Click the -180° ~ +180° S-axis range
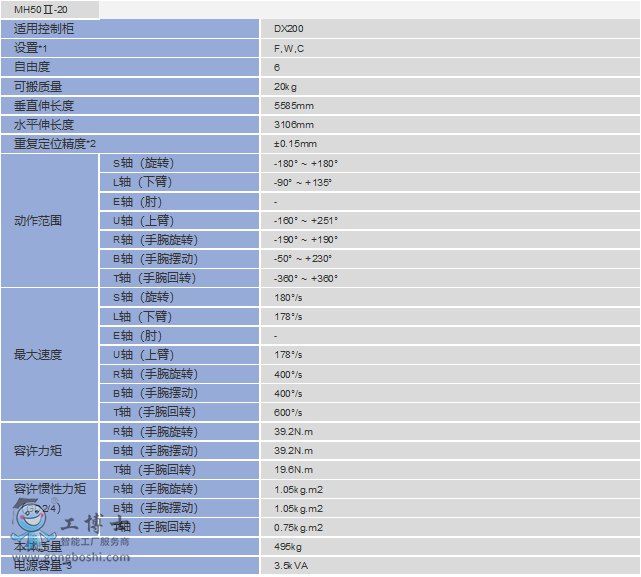Image resolution: width=641 pixels, height=577 pixels. [305, 163]
